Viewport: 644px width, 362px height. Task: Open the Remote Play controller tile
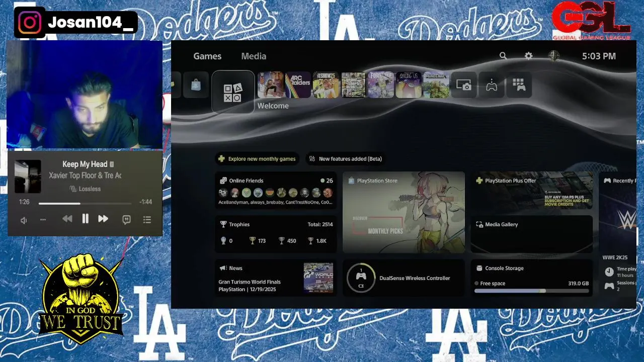pyautogui.click(x=492, y=85)
